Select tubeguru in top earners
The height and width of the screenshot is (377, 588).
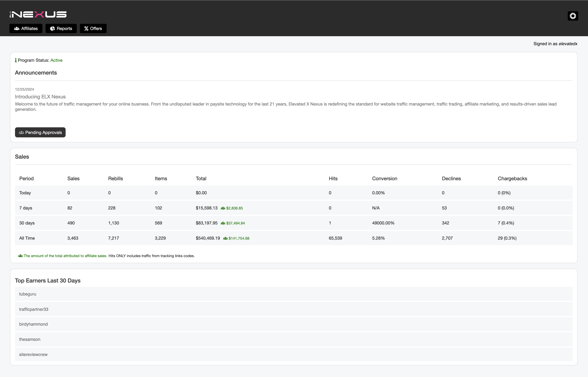point(28,294)
